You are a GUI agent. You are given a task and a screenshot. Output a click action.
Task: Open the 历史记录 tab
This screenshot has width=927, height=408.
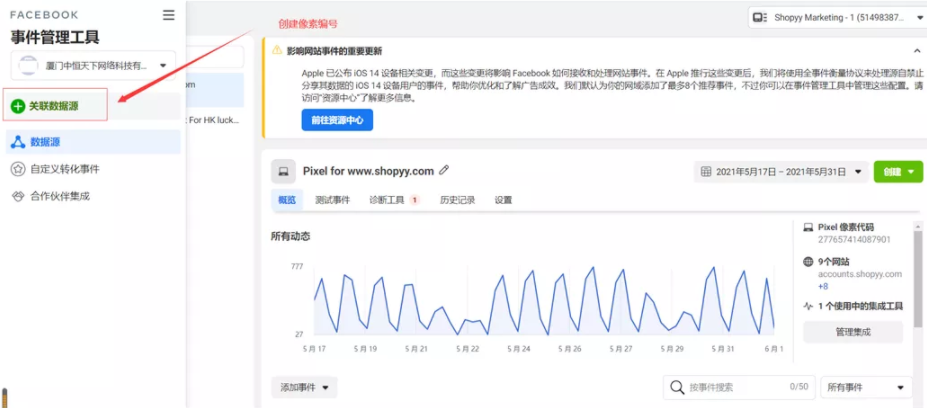point(457,200)
